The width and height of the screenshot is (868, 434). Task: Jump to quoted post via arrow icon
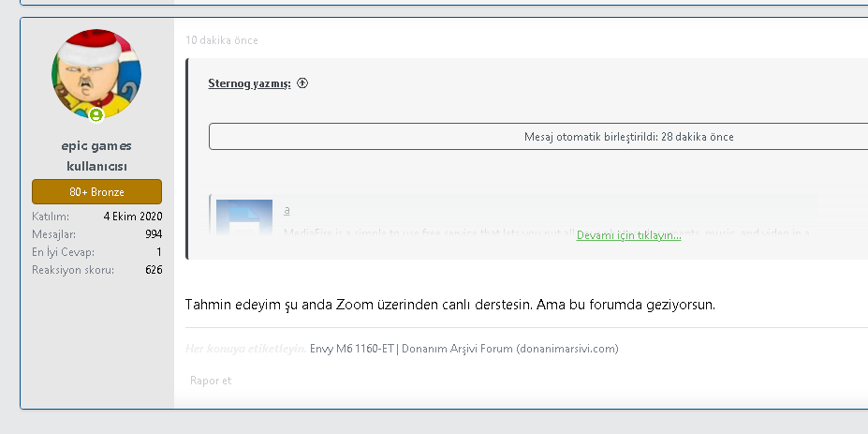click(302, 83)
